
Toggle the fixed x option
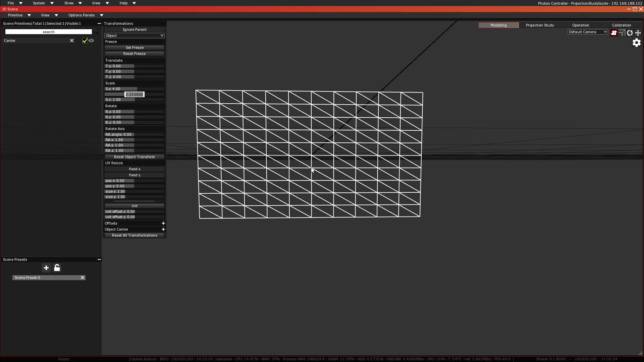pos(135,169)
